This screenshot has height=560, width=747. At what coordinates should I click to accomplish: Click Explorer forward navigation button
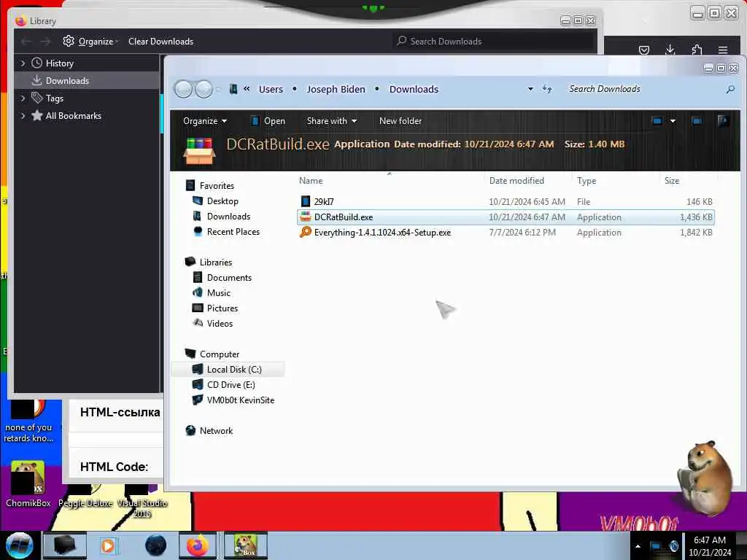[204, 89]
